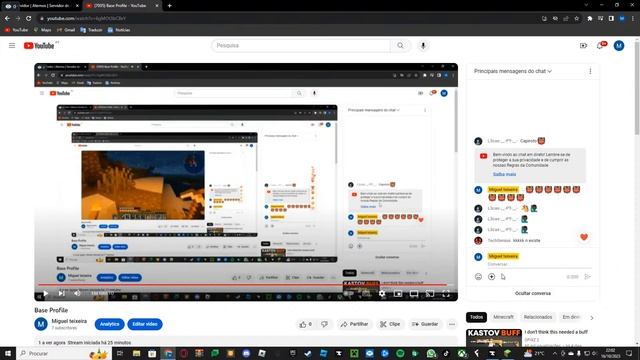Click the heart reaction in chat
Screen dimensions: 640x360
pos(584,237)
